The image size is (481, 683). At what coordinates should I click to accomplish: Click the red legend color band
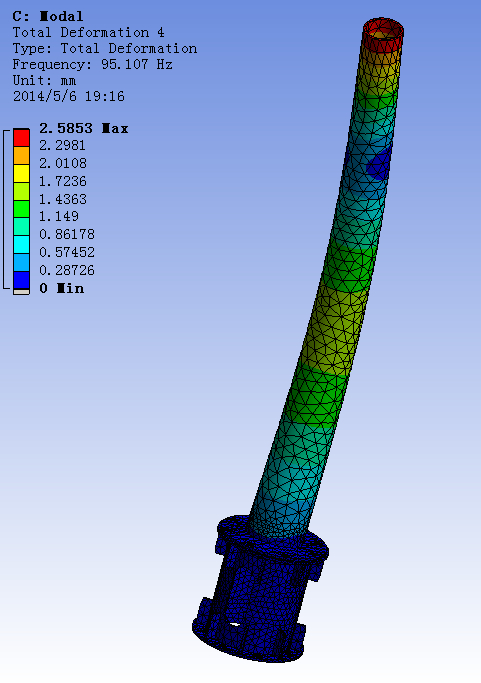point(21,138)
